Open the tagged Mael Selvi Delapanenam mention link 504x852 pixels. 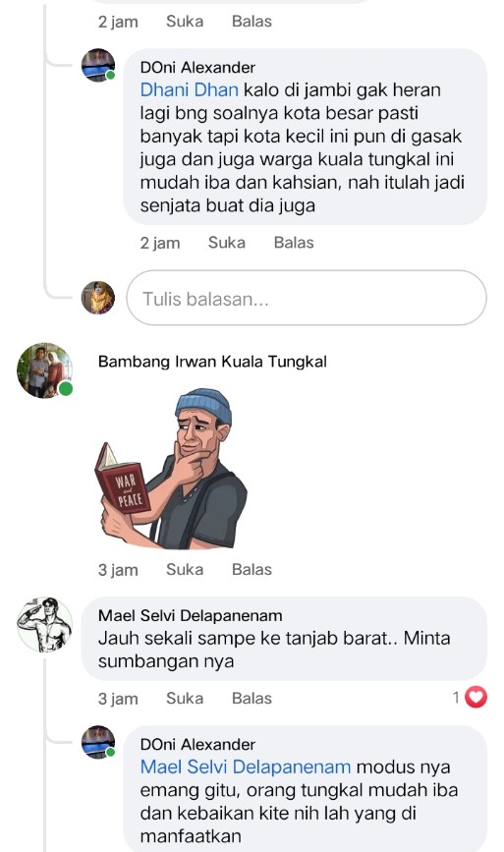tap(246, 767)
